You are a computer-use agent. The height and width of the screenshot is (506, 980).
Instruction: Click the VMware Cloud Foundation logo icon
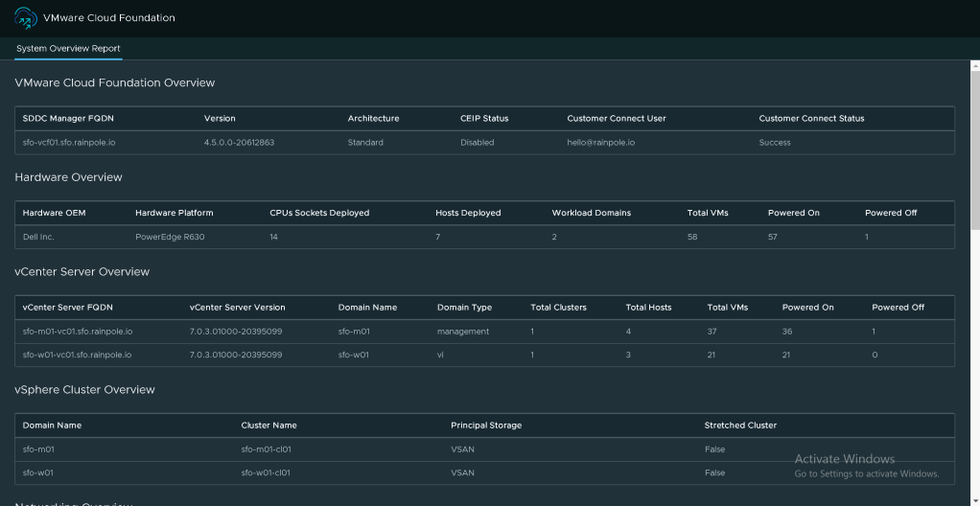(25, 17)
